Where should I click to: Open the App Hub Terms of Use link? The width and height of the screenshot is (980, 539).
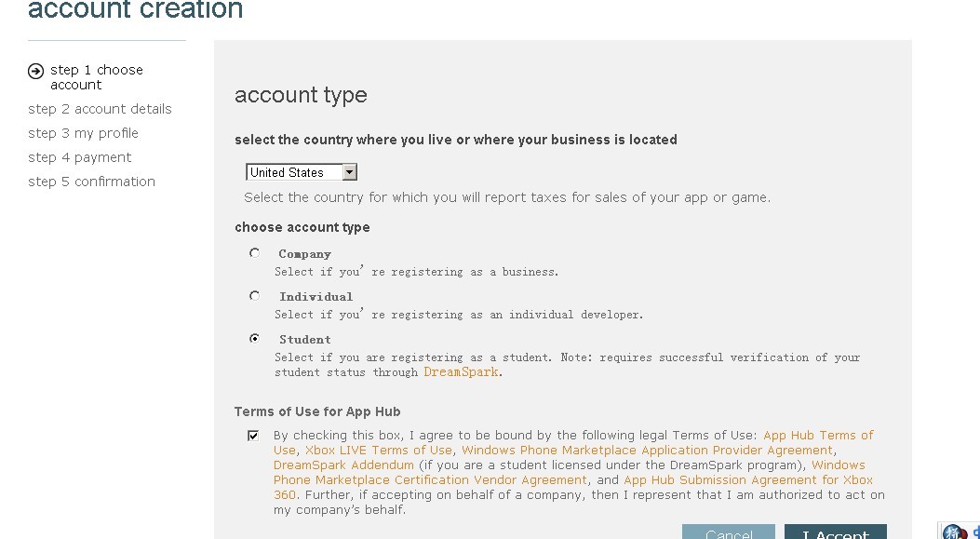click(x=817, y=436)
